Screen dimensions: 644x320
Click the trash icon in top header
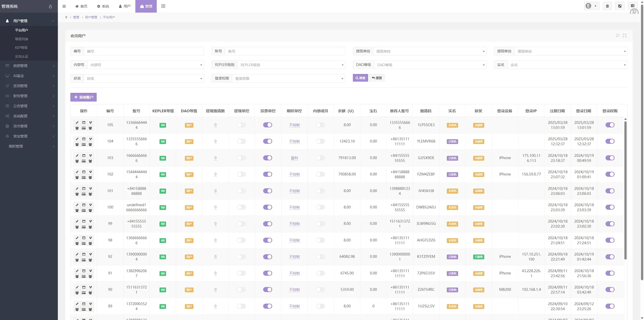pos(607,6)
